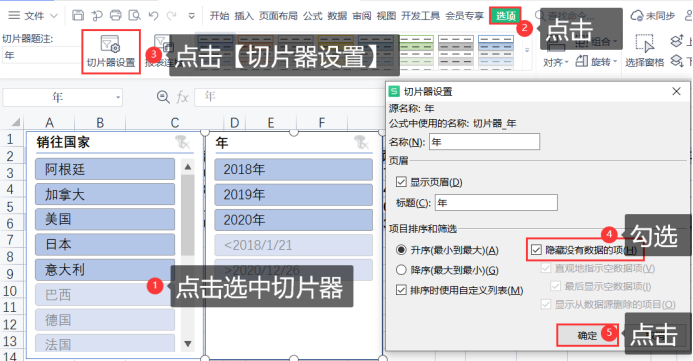The width and height of the screenshot is (693, 361).
Task: Click the 切片器题注 caption input field
Action: 41,56
